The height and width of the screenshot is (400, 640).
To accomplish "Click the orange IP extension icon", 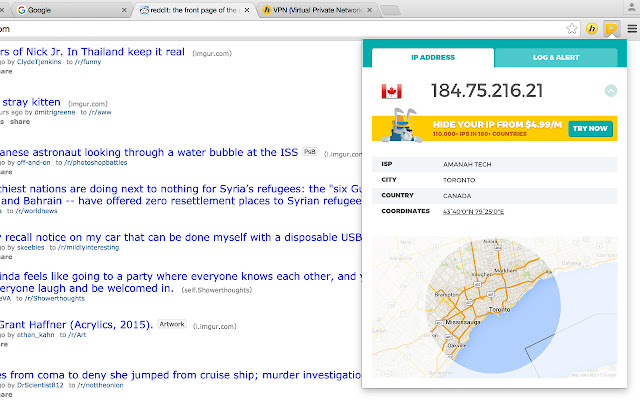I will [x=611, y=29].
